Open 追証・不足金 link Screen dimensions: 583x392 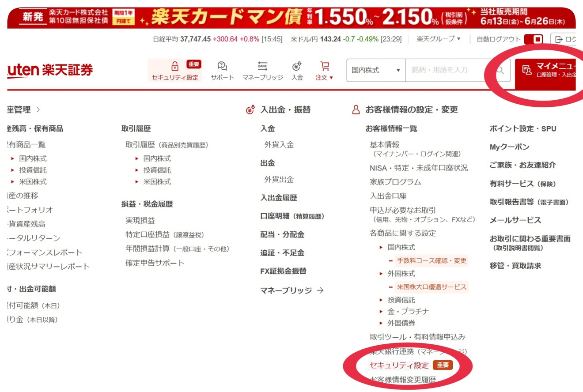[x=282, y=253]
